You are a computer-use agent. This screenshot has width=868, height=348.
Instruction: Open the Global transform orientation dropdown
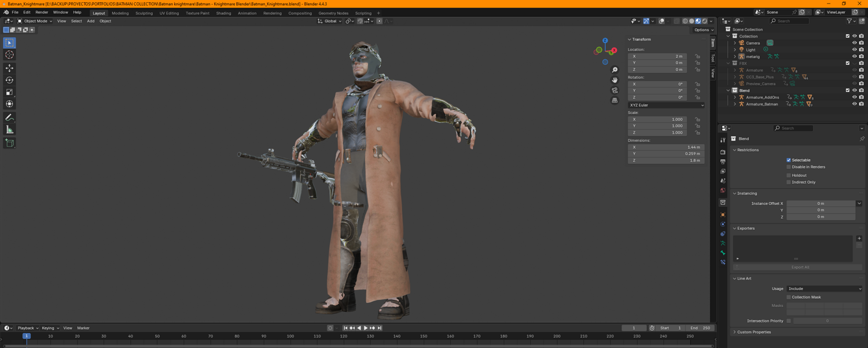[x=330, y=21]
